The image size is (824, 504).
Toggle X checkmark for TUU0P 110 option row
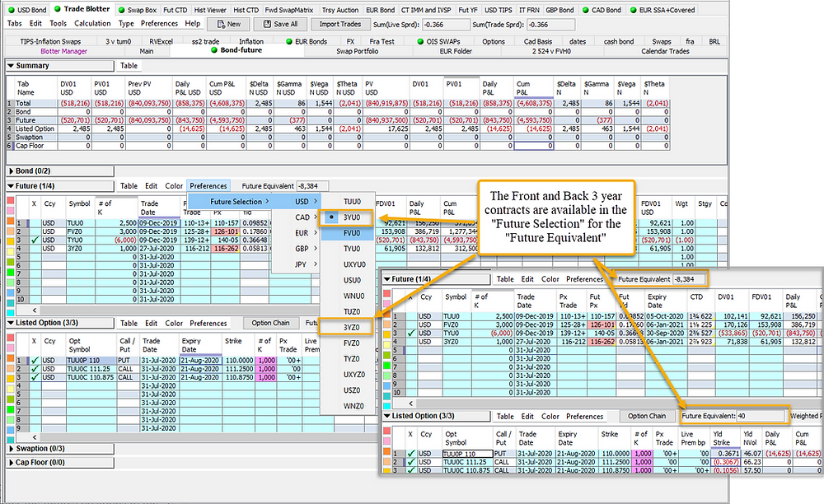pos(35,361)
